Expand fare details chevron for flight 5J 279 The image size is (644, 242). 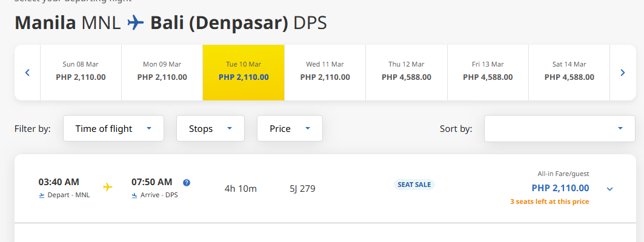coord(609,189)
